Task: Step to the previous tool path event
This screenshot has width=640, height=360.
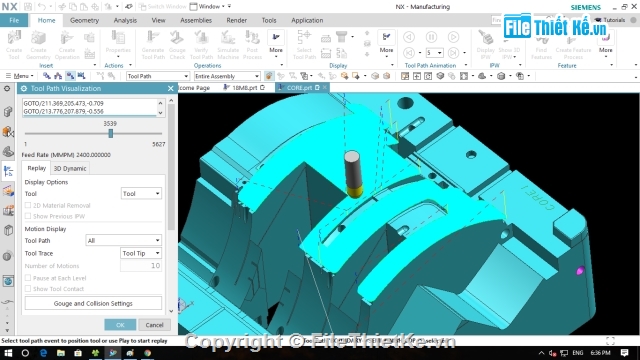Action: pyautogui.click(x=409, y=53)
